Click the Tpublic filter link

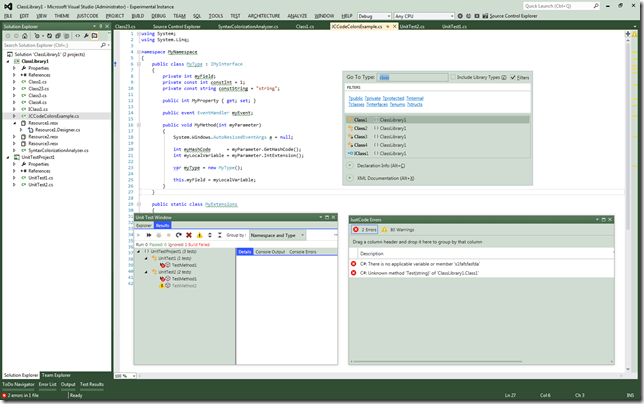tap(355, 98)
